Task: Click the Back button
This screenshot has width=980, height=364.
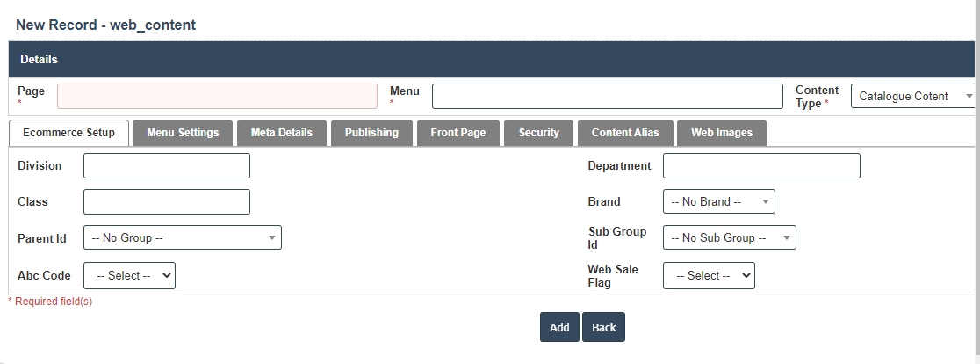Action: [x=603, y=327]
